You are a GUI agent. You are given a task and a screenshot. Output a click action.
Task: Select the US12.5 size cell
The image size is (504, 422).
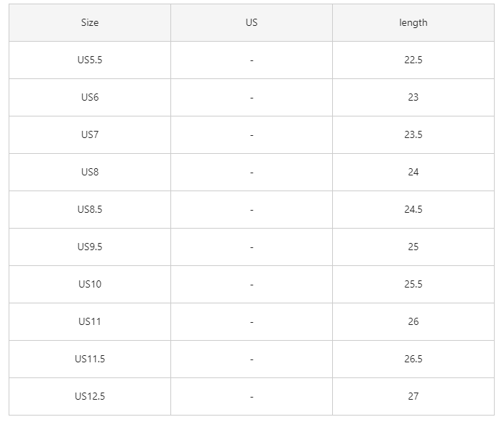[x=90, y=396]
